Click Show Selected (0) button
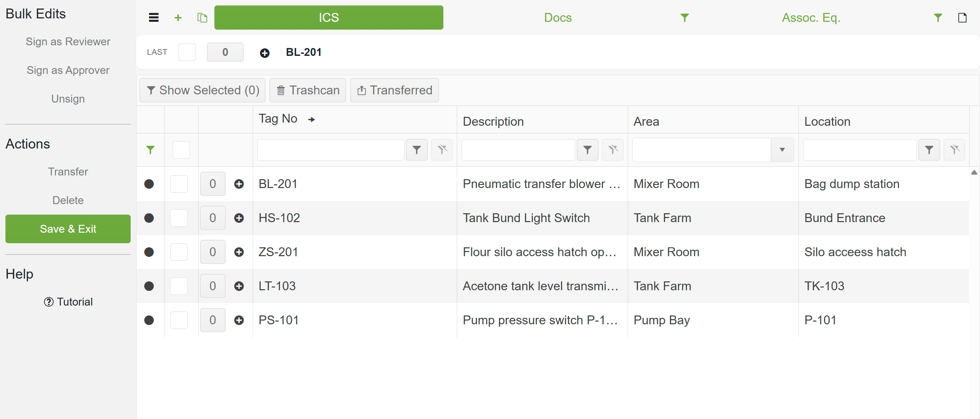980x419 pixels. [x=202, y=90]
